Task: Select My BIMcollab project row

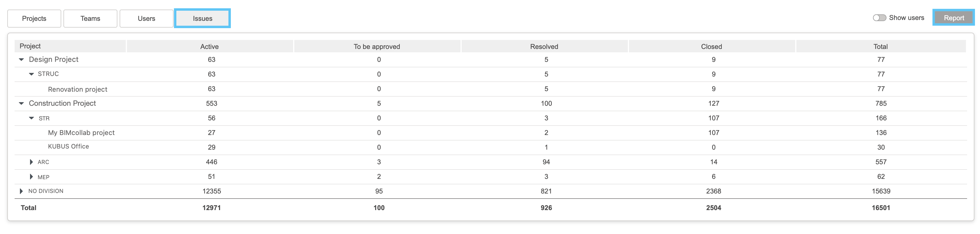Action: 490,133
